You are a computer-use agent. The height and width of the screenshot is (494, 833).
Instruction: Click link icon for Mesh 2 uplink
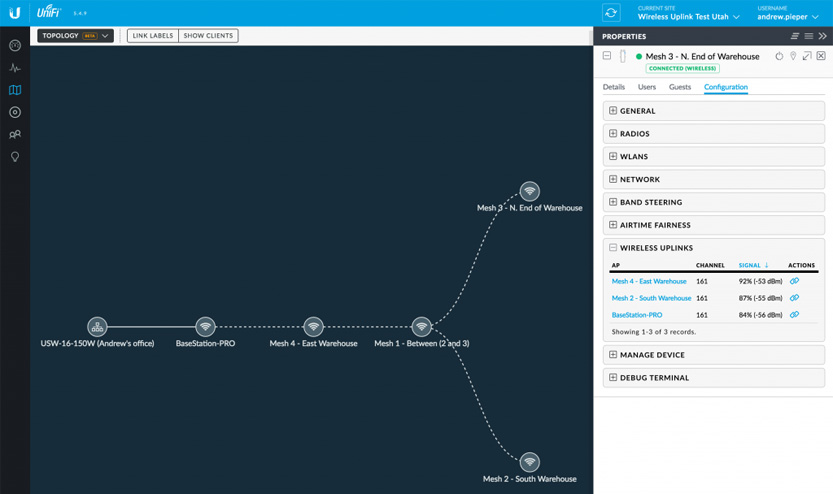[x=794, y=298]
